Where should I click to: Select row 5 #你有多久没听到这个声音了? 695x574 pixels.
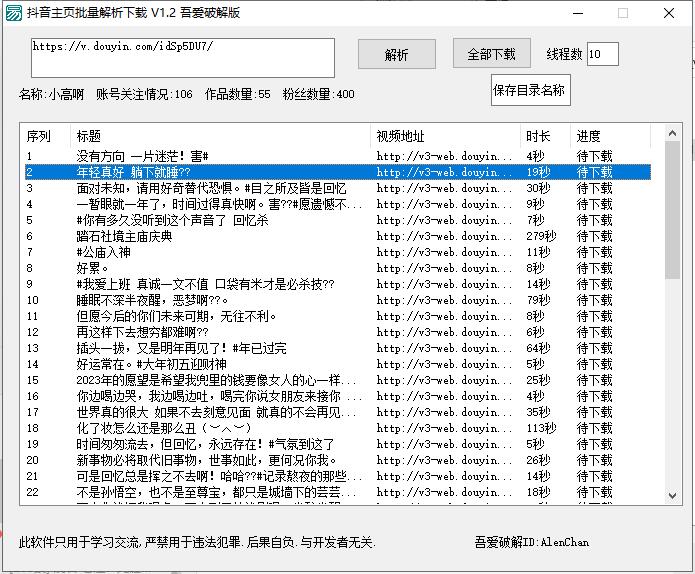click(338, 220)
